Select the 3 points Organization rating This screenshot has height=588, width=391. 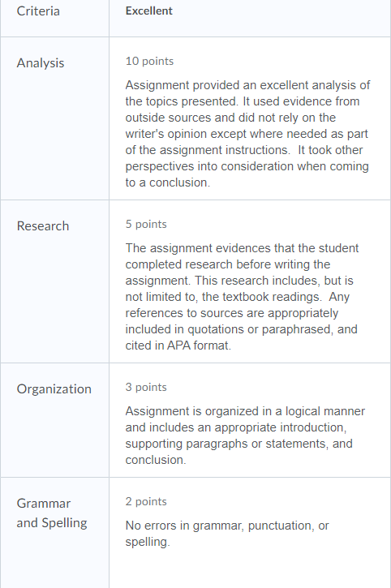click(146, 388)
